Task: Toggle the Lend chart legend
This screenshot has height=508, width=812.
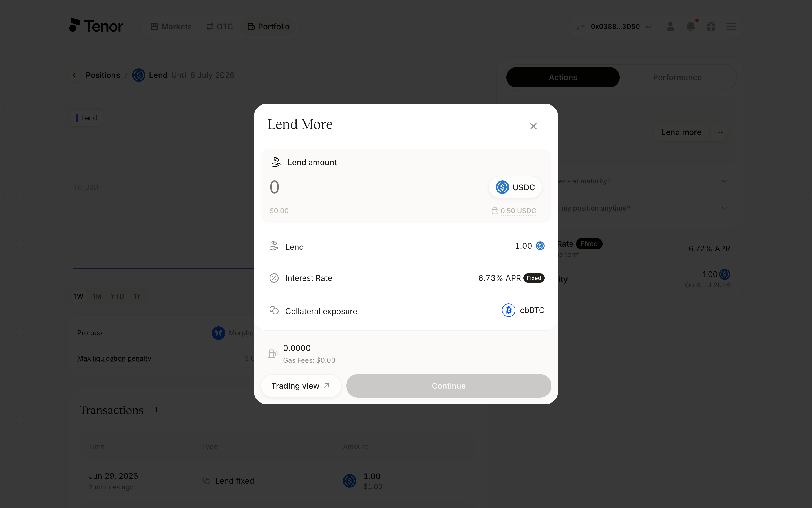Action: coord(86,118)
